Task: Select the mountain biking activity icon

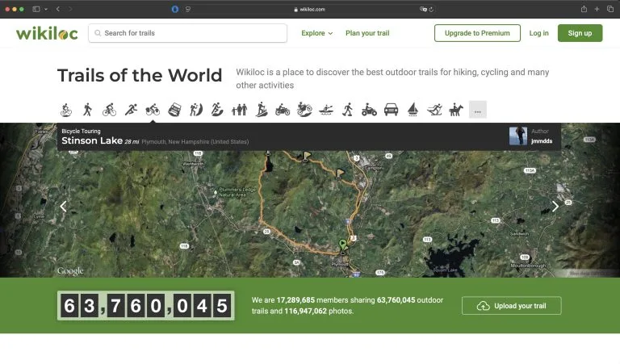Action: [x=66, y=110]
